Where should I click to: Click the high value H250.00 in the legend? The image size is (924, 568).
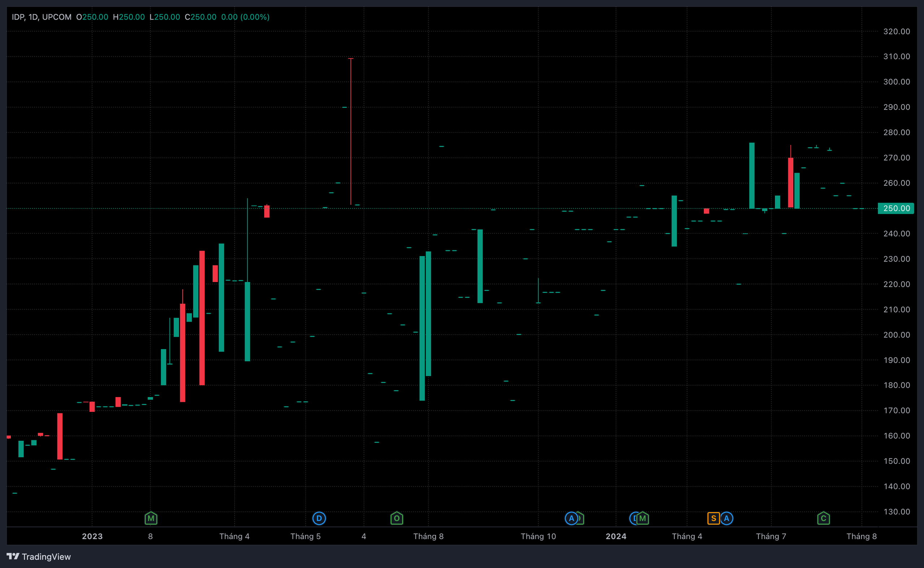pos(128,17)
